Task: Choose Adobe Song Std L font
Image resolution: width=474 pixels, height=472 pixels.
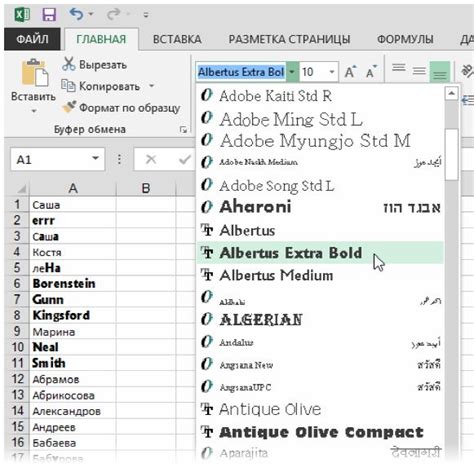Action: coord(320,185)
